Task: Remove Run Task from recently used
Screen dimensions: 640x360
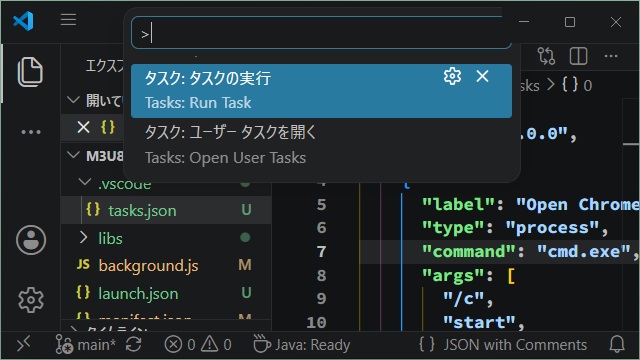Action: pyautogui.click(x=482, y=76)
